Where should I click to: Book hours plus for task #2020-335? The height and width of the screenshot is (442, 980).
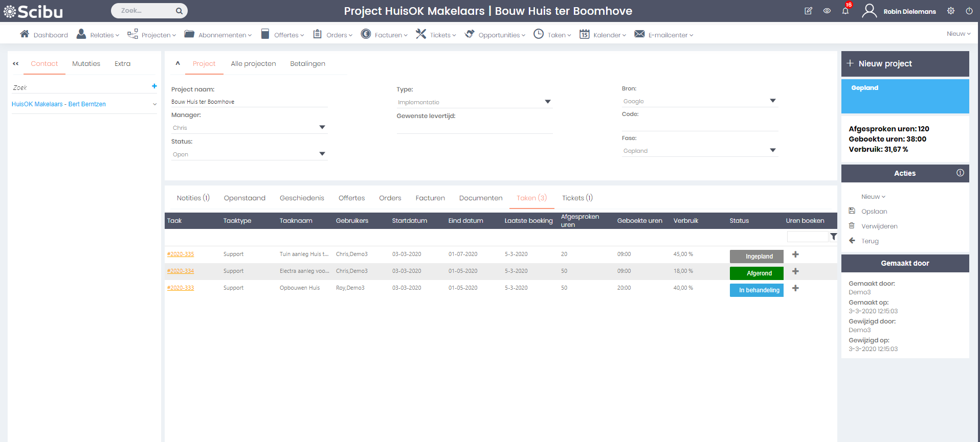[795, 254]
